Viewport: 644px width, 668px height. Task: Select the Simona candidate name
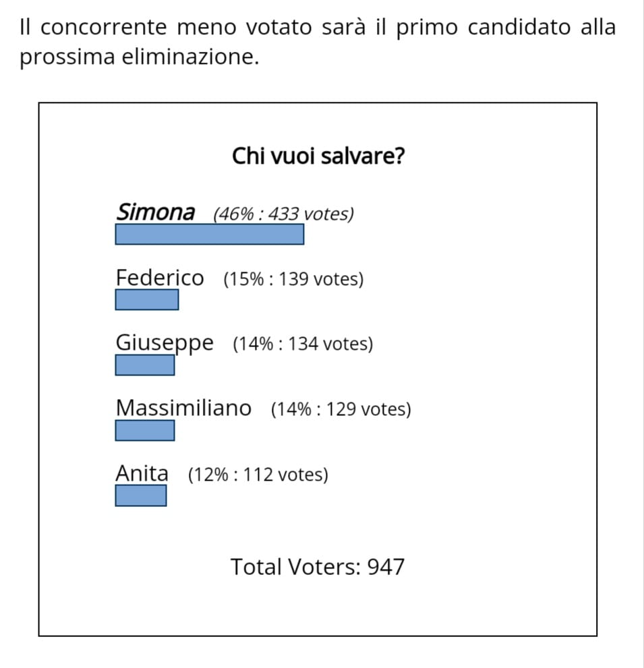156,212
